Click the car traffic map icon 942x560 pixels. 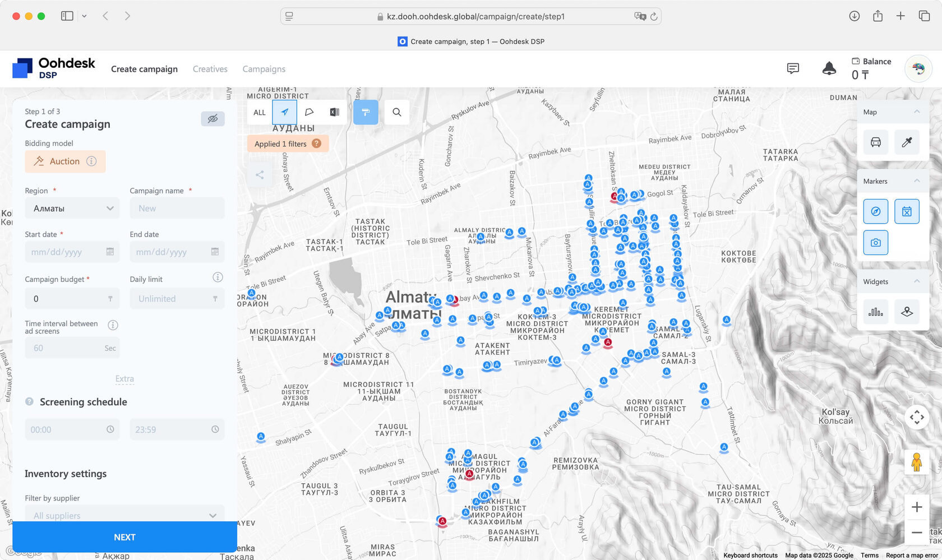tap(875, 142)
